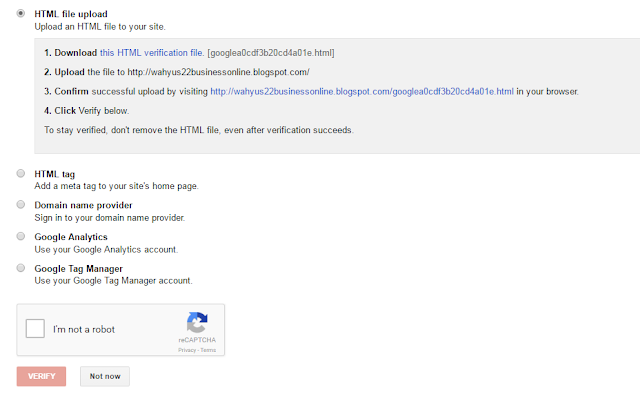Open the reCAPTCHA Privacy link
The width and height of the screenshot is (640, 412).
(x=187, y=350)
